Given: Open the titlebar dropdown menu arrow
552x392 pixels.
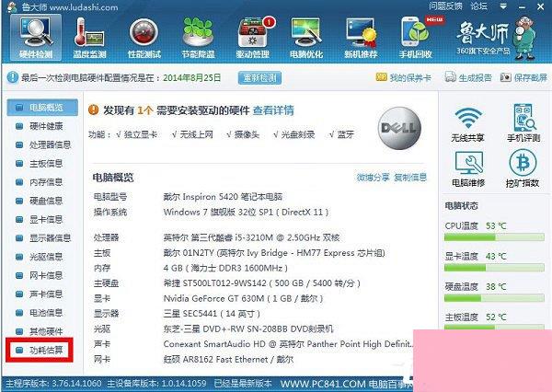Looking at the screenshot, I should pyautogui.click(x=503, y=6).
